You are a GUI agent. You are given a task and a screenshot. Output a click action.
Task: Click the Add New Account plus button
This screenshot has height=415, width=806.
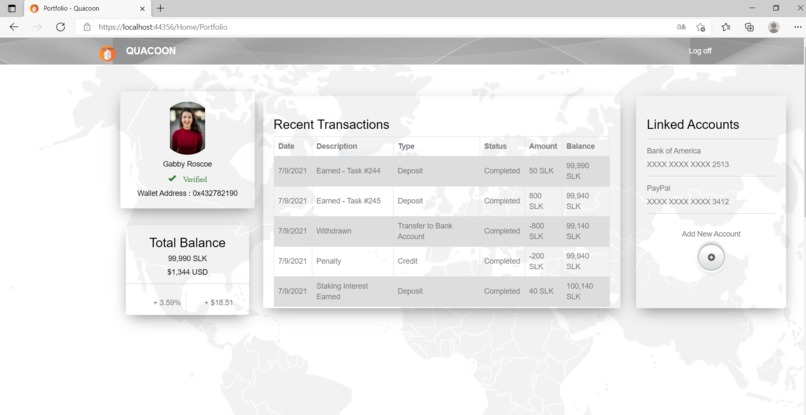[711, 257]
